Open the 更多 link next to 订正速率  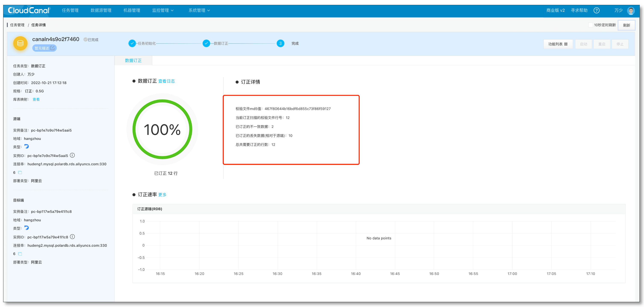click(x=162, y=195)
